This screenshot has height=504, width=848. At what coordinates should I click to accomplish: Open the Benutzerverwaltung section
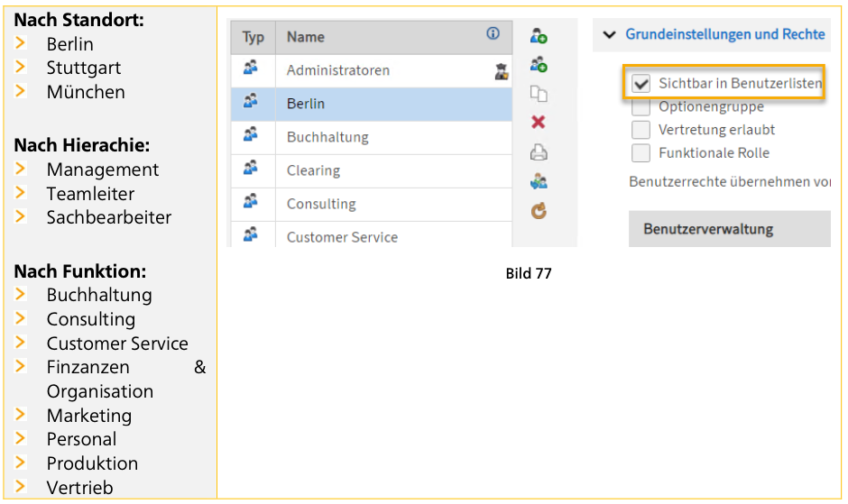tap(729, 229)
